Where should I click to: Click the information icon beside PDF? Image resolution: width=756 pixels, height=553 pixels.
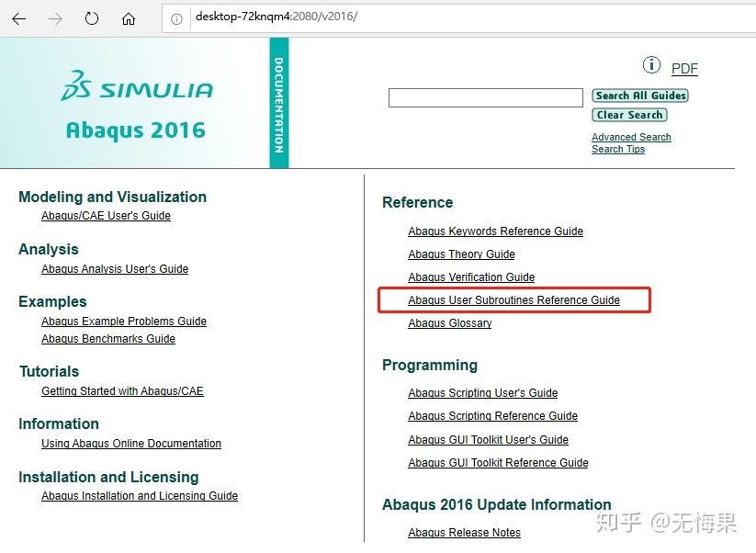(x=651, y=64)
